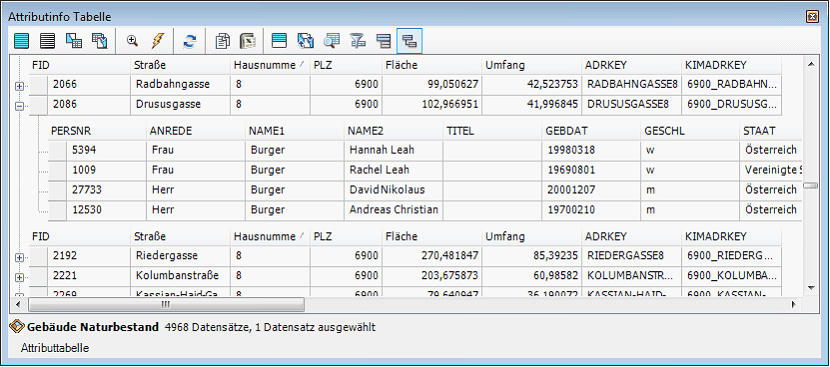Click the Radbahngasse street cell
The image size is (830, 367).
point(181,85)
